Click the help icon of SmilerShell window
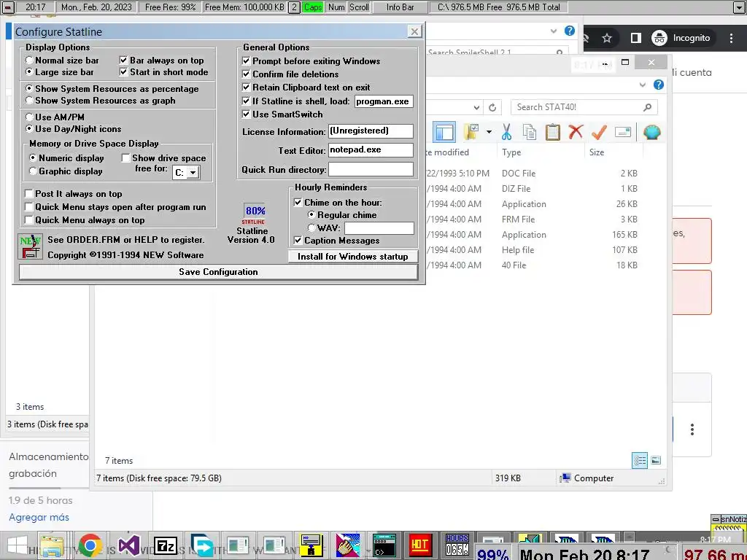This screenshot has height=560, width=747. click(x=569, y=31)
